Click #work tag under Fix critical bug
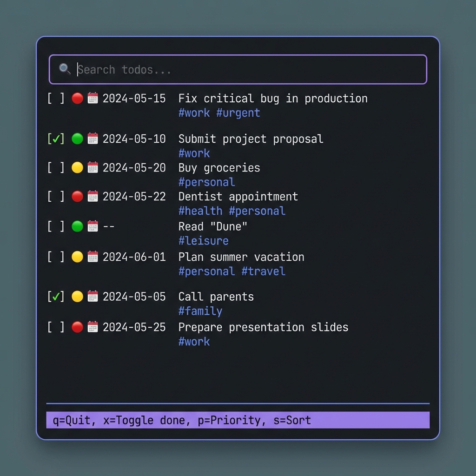The width and height of the screenshot is (476, 476). [x=194, y=113]
